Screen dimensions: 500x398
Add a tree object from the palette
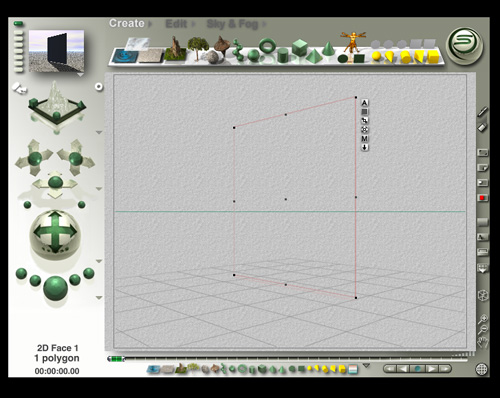click(x=198, y=49)
